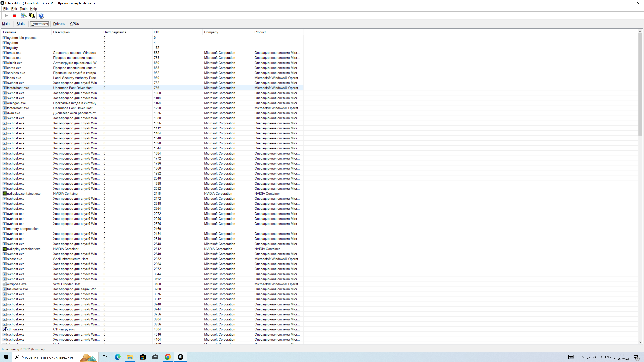
Task: Open the File menu
Action: 6,9
